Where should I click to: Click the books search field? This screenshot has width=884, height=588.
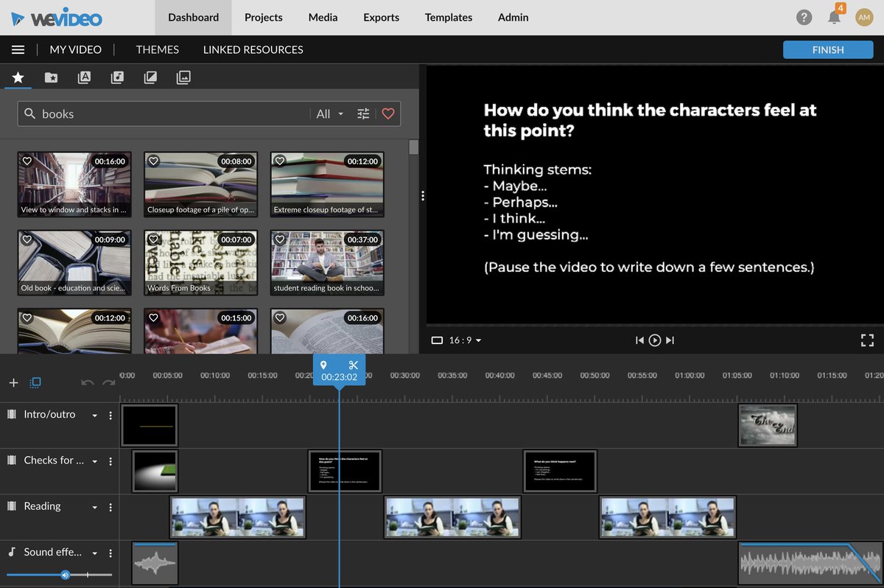coord(173,113)
